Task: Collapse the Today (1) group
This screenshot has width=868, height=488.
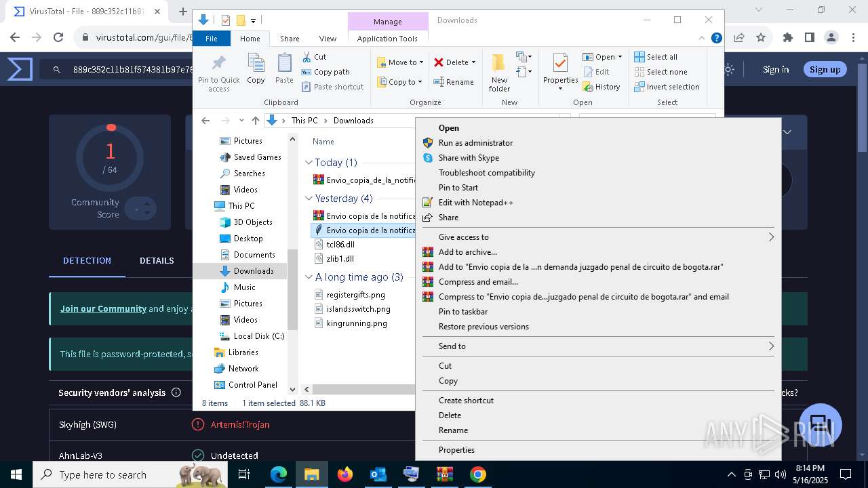Action: (x=309, y=163)
